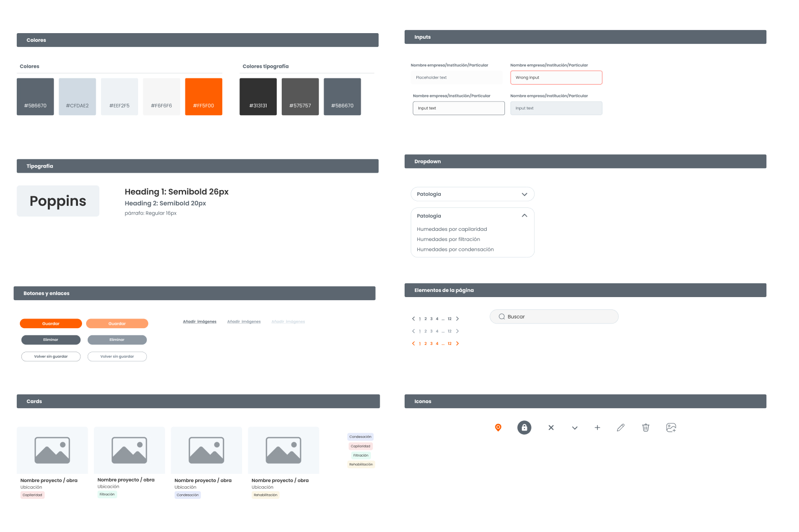799x532 pixels.
Task: Click the Wrong input red-bordered field
Action: coord(556,77)
